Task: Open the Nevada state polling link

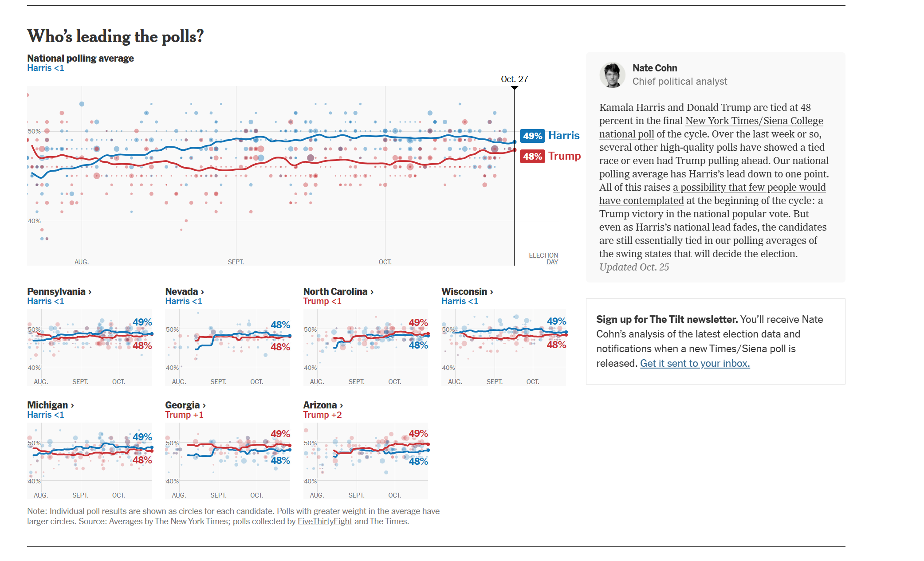Action: coord(185,292)
